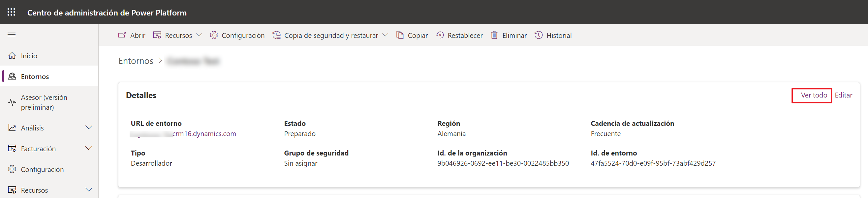Open the app launcher waffle icon
The width and height of the screenshot is (868, 198).
click(12, 12)
